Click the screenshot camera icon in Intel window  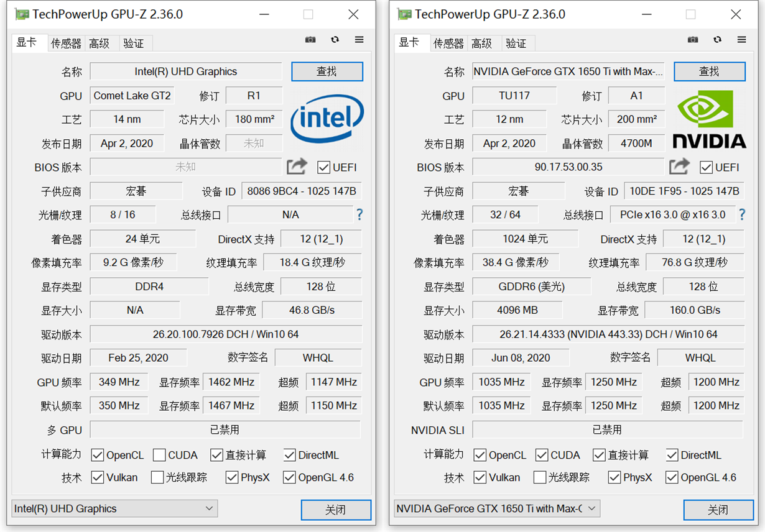point(310,40)
